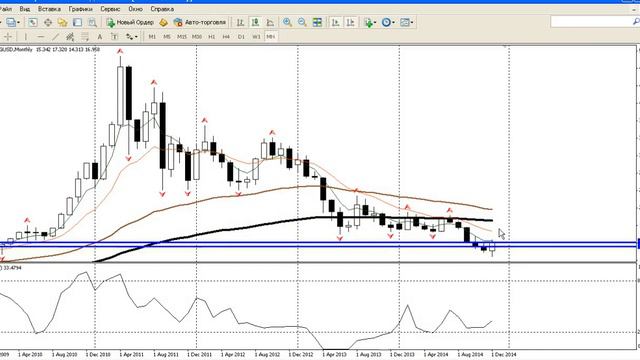
Task: Switch to H1 timeframe
Action: coord(211,37)
